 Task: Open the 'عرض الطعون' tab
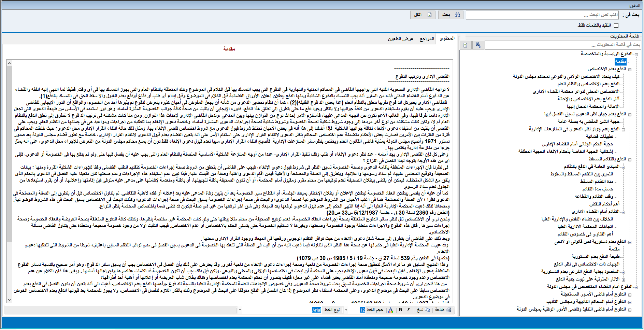tap(401, 39)
